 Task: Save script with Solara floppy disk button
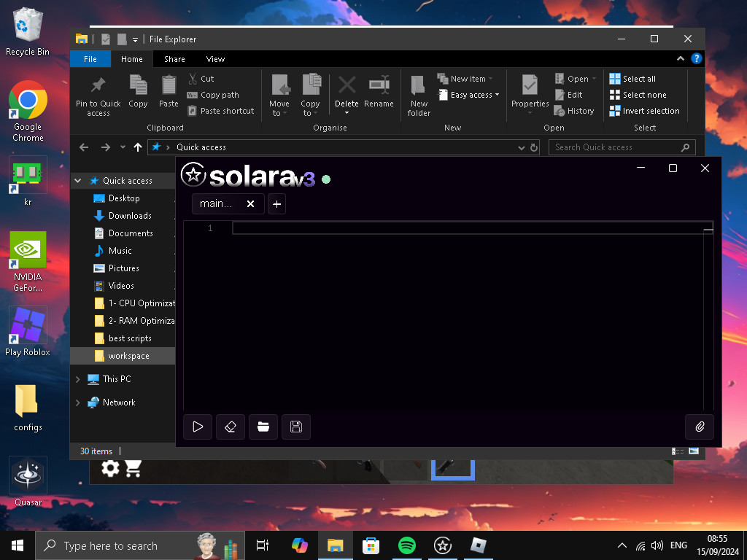[296, 427]
